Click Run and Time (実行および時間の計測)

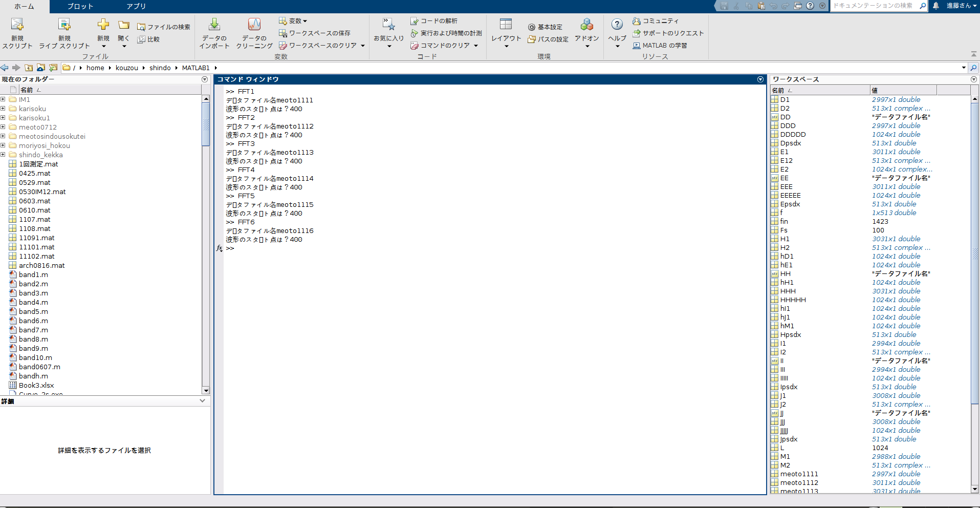446,33
